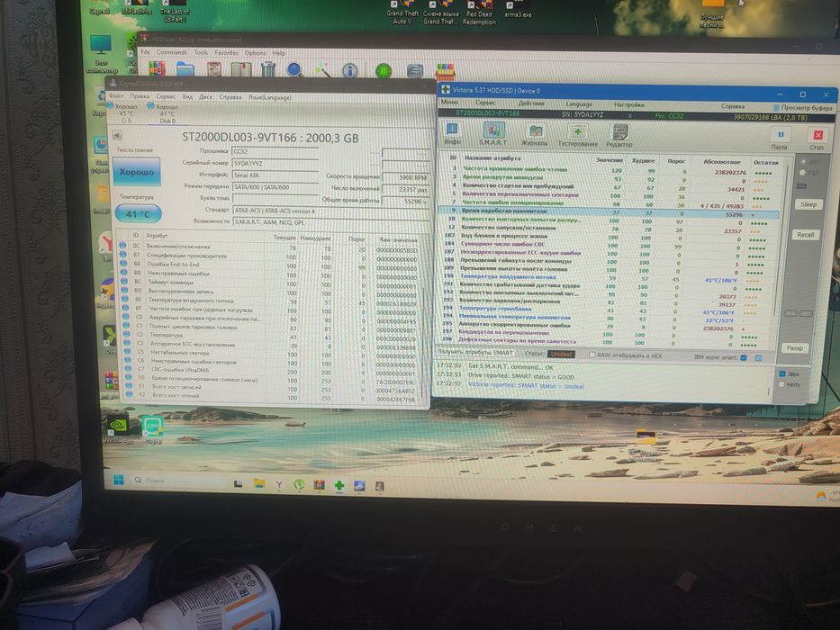Select the PIO radio button in Victoria
The width and height of the screenshot is (840, 630).
[802, 173]
